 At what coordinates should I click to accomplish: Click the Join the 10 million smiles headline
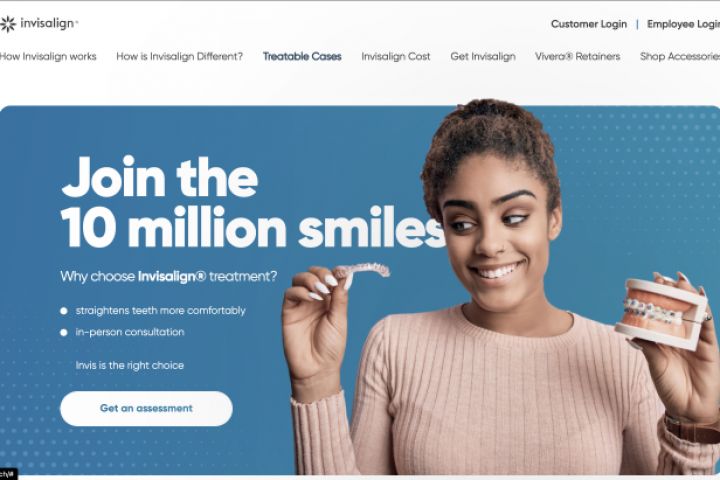coord(253,203)
